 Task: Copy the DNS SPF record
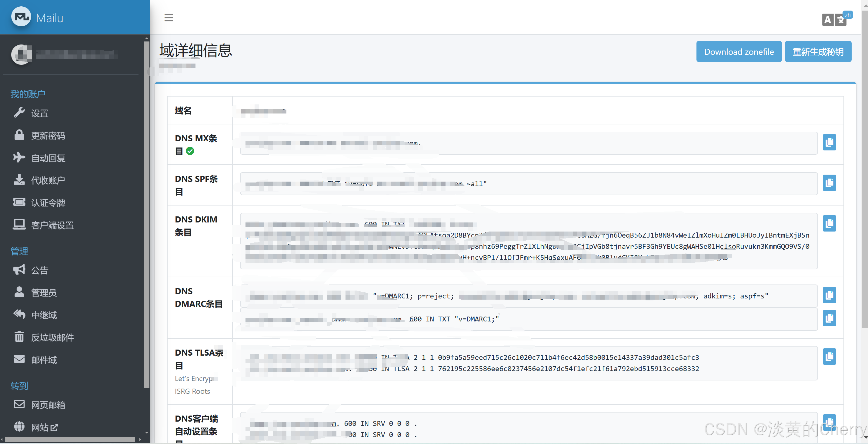click(x=829, y=183)
